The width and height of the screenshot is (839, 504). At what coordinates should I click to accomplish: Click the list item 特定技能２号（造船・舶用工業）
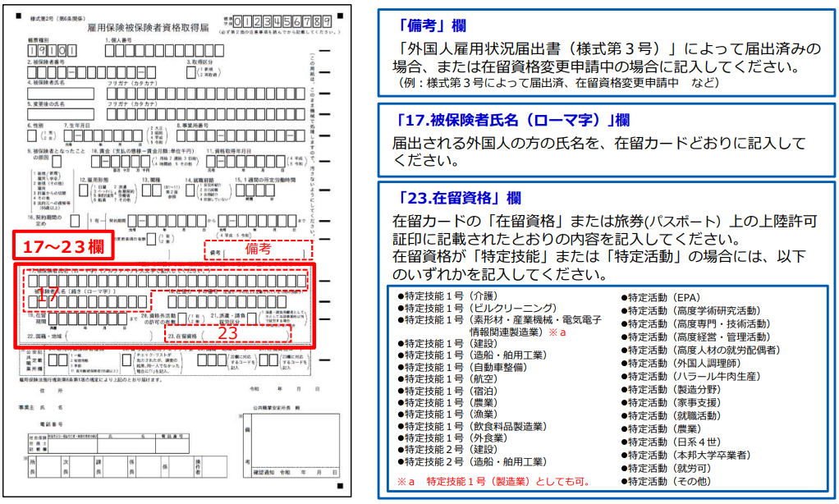pyautogui.click(x=471, y=462)
